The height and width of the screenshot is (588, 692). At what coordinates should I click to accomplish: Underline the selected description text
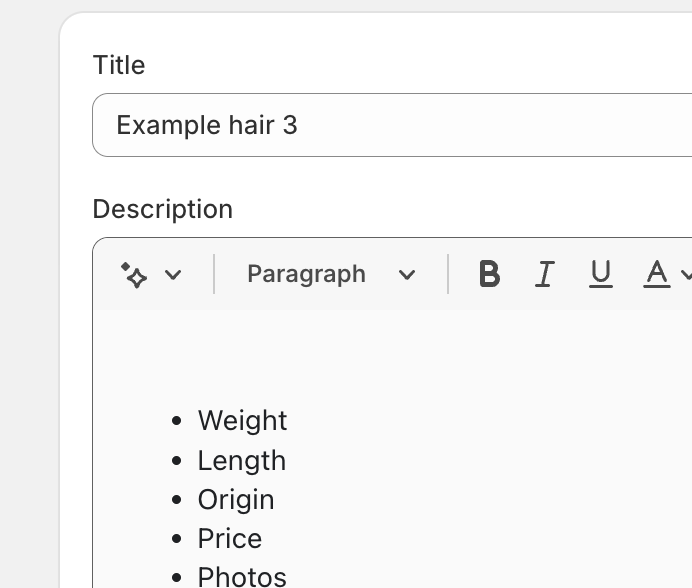pyautogui.click(x=601, y=274)
